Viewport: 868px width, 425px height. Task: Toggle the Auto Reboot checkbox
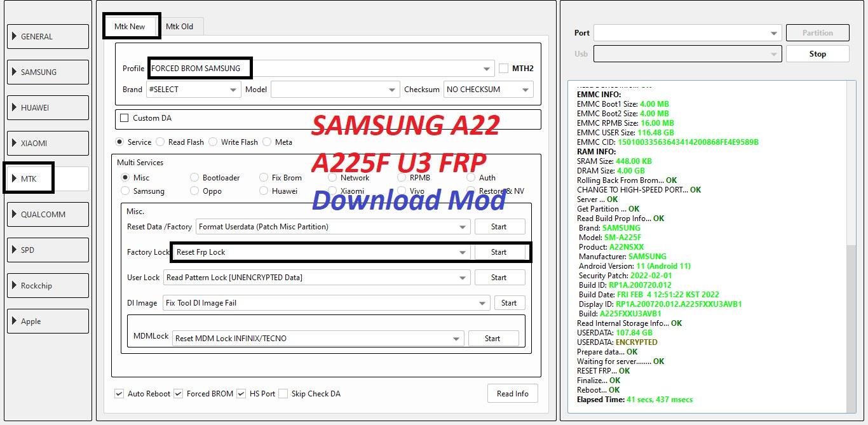(x=119, y=393)
